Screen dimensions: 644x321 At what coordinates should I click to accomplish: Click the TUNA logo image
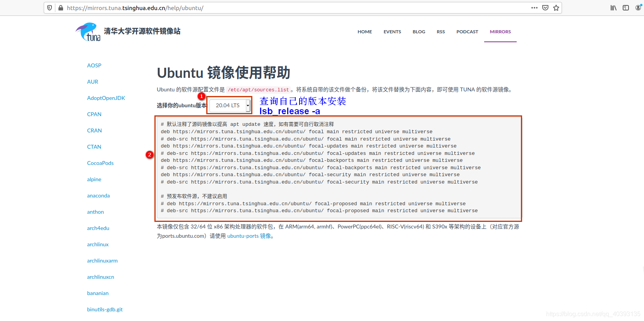88,32
